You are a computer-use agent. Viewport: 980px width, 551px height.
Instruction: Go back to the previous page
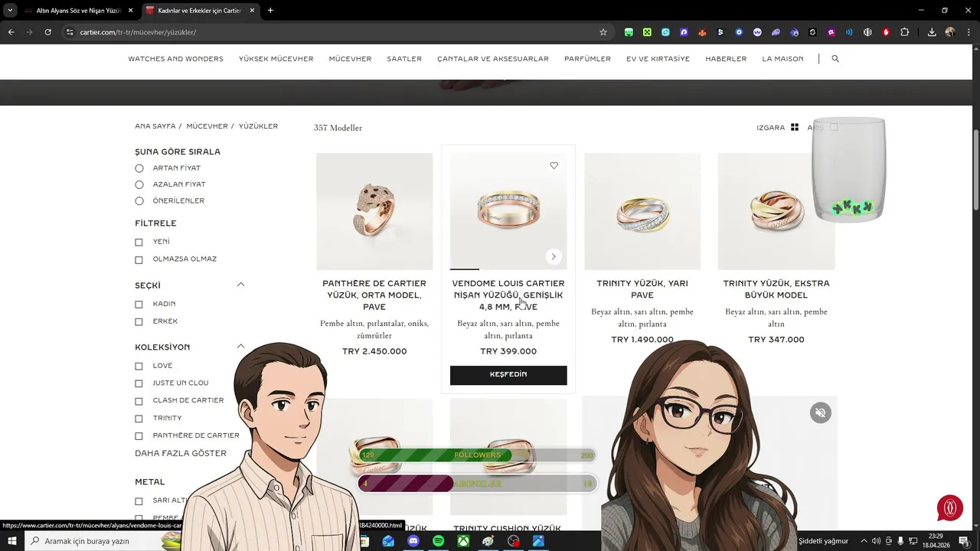(11, 32)
